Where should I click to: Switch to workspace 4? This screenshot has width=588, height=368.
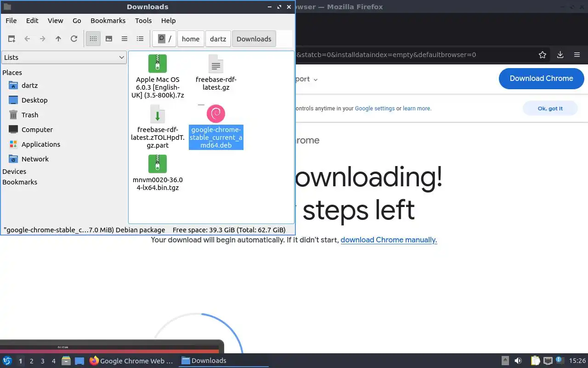pyautogui.click(x=53, y=361)
